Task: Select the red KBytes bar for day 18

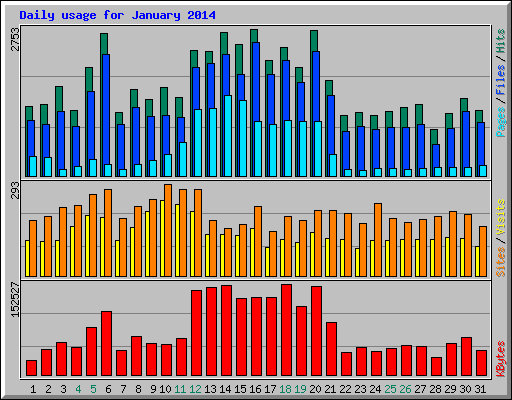Action: click(x=287, y=330)
